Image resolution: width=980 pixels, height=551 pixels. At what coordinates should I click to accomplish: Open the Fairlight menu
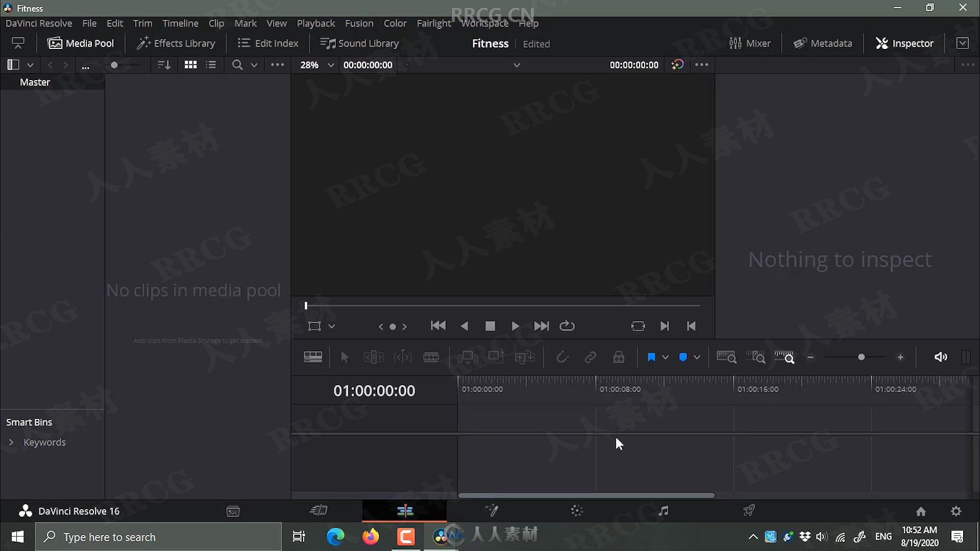(x=434, y=23)
